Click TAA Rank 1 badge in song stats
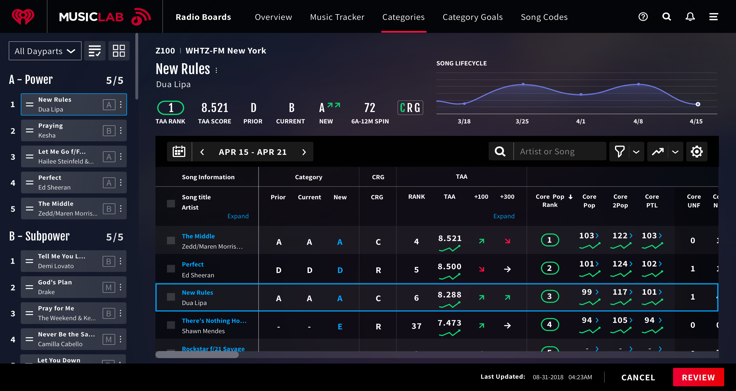Viewport: 736px width, 391px height. [170, 108]
